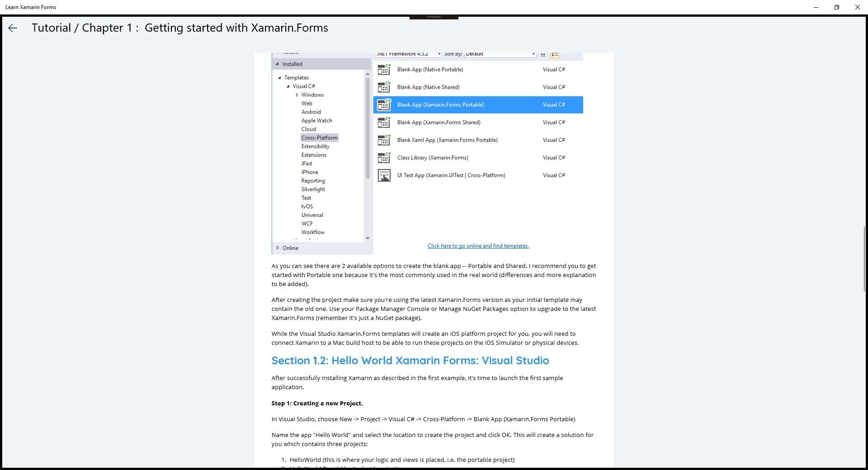Collapse the Installed section triangle
Screen dimensions: 868x470
tap(277, 64)
